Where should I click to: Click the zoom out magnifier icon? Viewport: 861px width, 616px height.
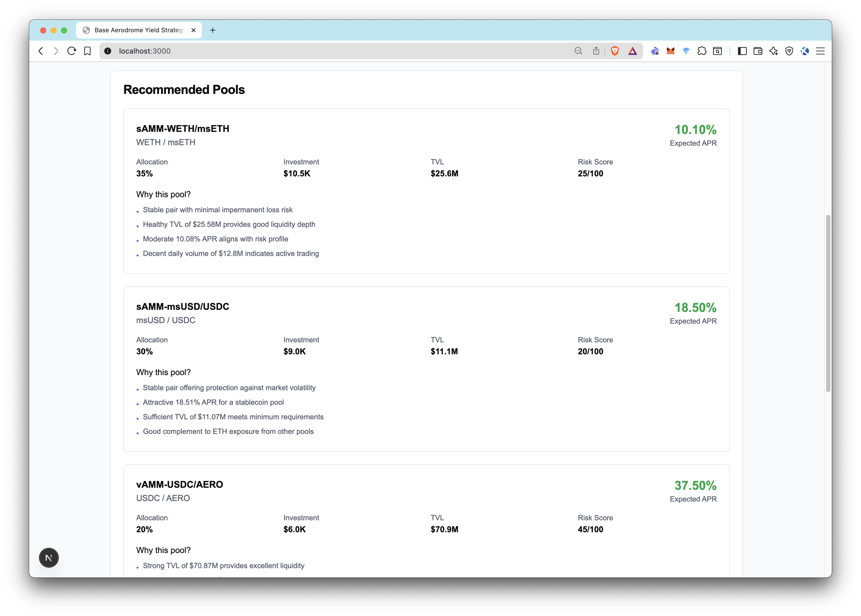pyautogui.click(x=578, y=51)
